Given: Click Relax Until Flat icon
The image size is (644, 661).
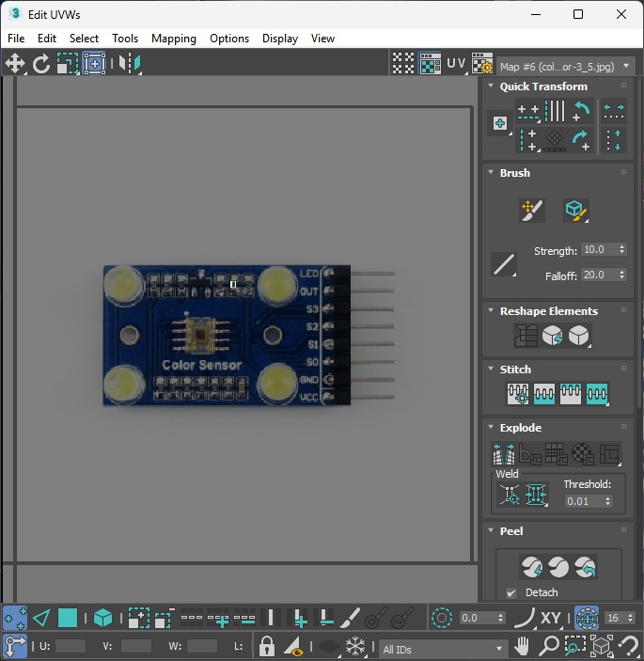Looking at the screenshot, I should click(x=553, y=336).
